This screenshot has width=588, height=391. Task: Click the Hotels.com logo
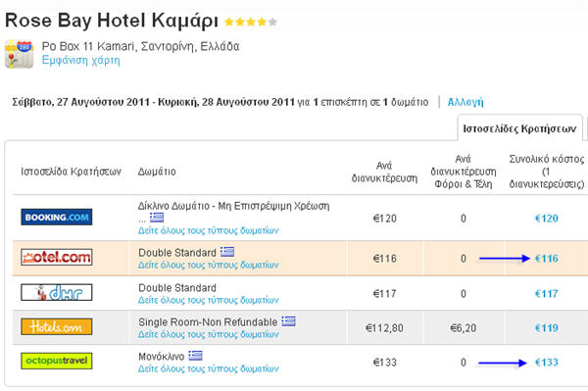coord(57,327)
